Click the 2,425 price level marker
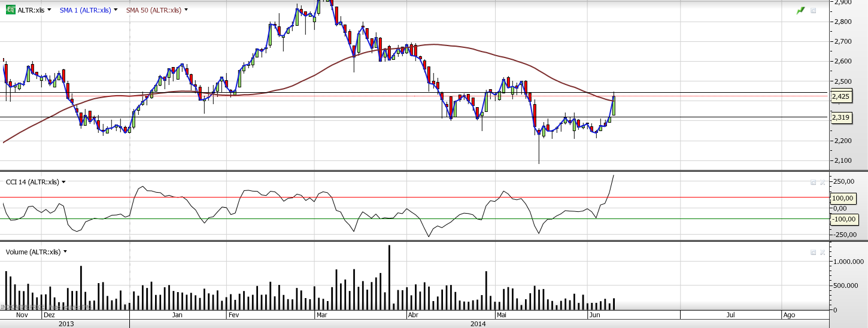This screenshot has width=868, height=328. (x=841, y=96)
